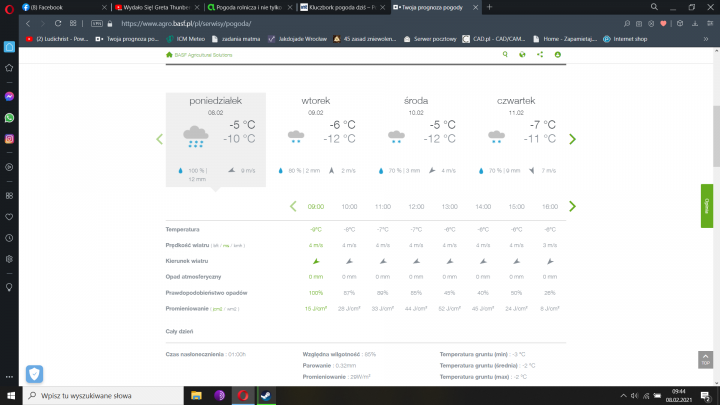Click the BASF user account icon
Image resolution: width=720 pixels, height=405 pixels.
(x=557, y=55)
